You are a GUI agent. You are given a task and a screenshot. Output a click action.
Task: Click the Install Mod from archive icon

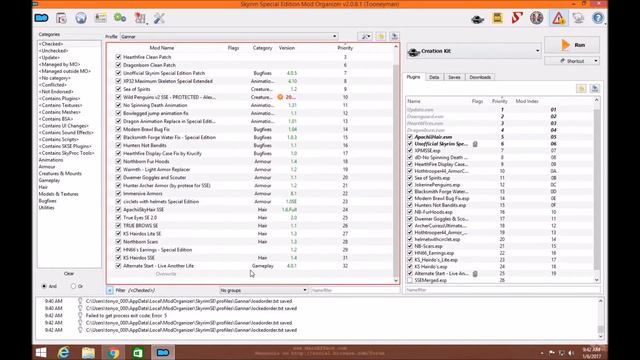[61, 18]
